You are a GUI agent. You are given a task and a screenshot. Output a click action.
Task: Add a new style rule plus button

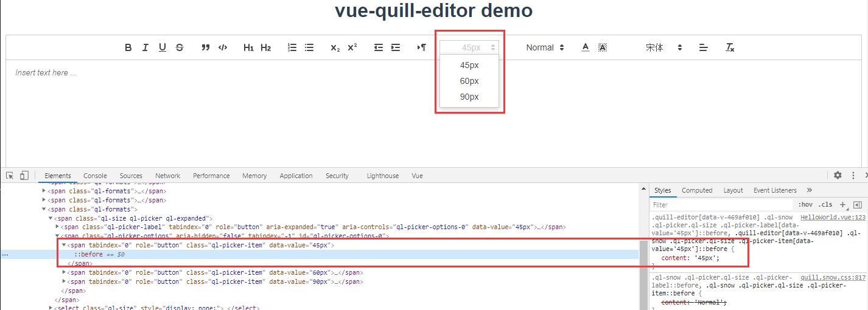point(842,205)
